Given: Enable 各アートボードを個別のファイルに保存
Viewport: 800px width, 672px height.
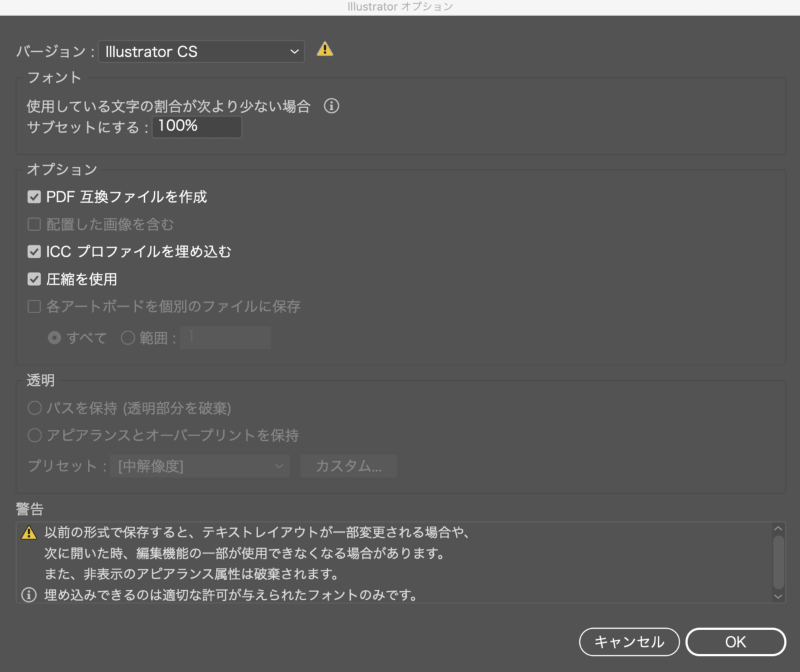Looking at the screenshot, I should tap(33, 306).
